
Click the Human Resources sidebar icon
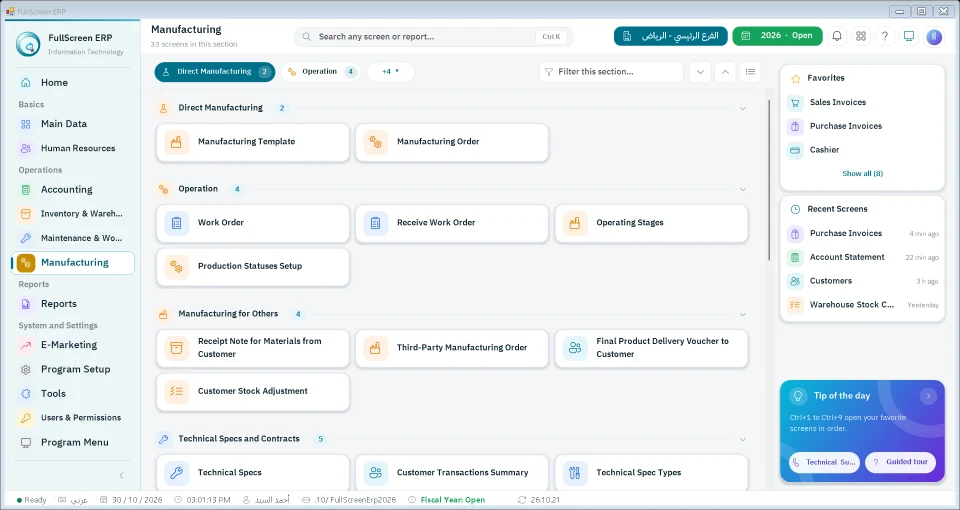coord(26,148)
